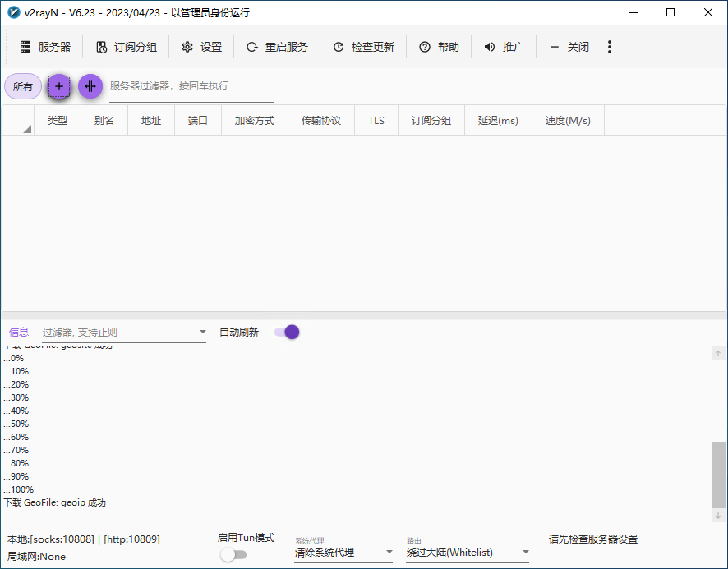Open the 订阅分组 subscription group menu
728x569 pixels.
coord(127,47)
